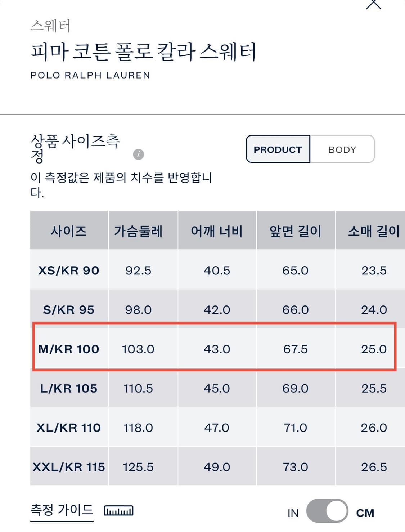This screenshot has height=532, width=405.
Task: Select the XS/KR 90 size row
Action: click(69, 270)
